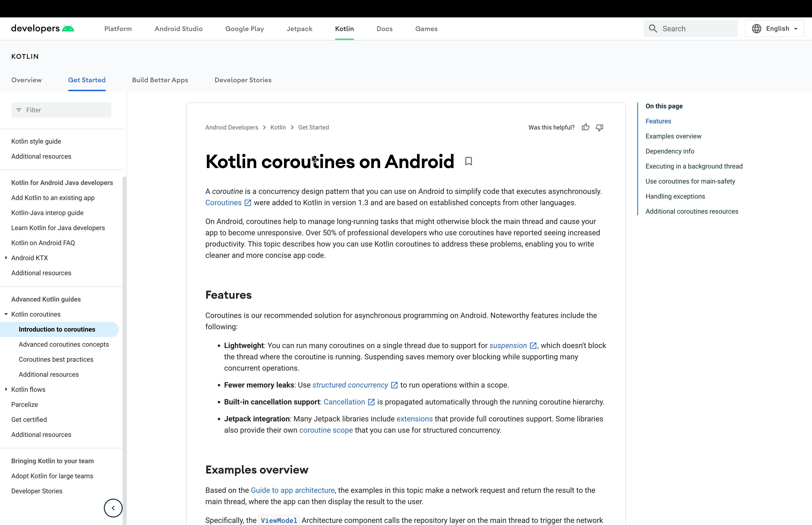Expand the Kotlin flows section
Screen dimensions: 812x525
click(6, 389)
